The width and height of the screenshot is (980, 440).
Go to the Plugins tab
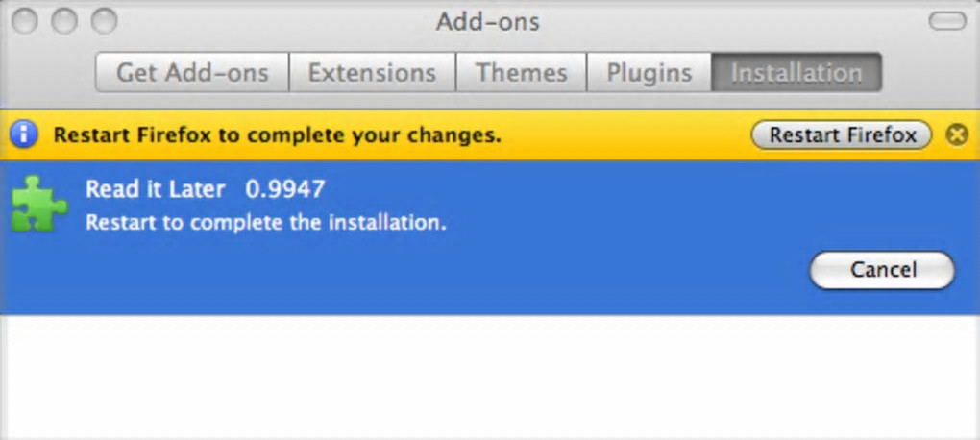(x=649, y=73)
